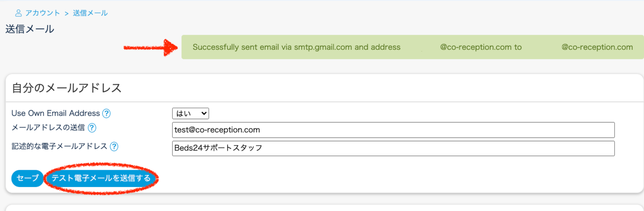Click the person icon in the breadcrumb
The image size is (644, 211).
[x=18, y=13]
